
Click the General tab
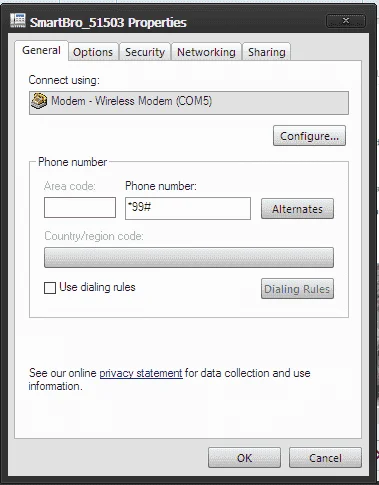[41, 51]
